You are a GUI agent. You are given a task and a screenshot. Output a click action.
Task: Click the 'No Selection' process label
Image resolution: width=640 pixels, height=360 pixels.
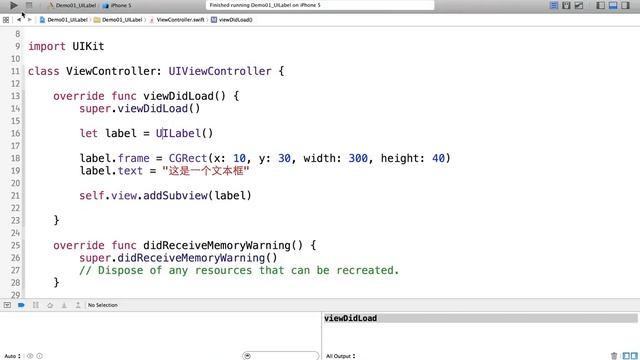pos(102,305)
